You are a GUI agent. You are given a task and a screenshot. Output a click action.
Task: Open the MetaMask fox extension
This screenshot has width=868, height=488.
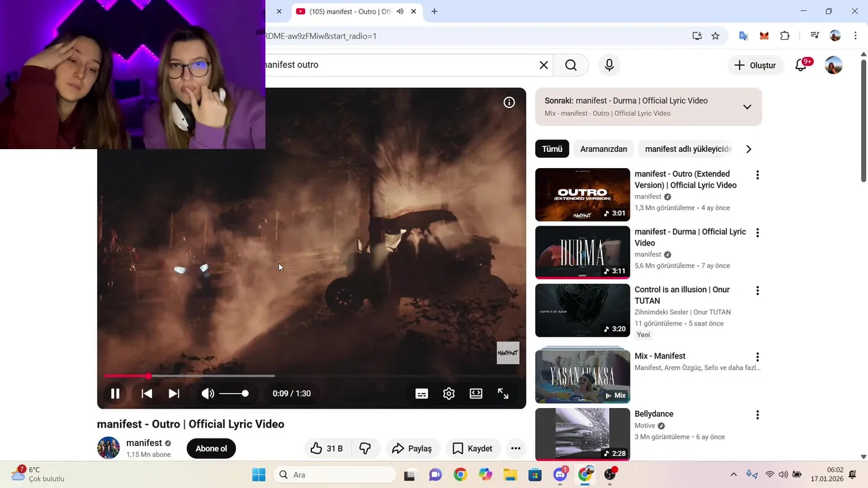coord(764,36)
